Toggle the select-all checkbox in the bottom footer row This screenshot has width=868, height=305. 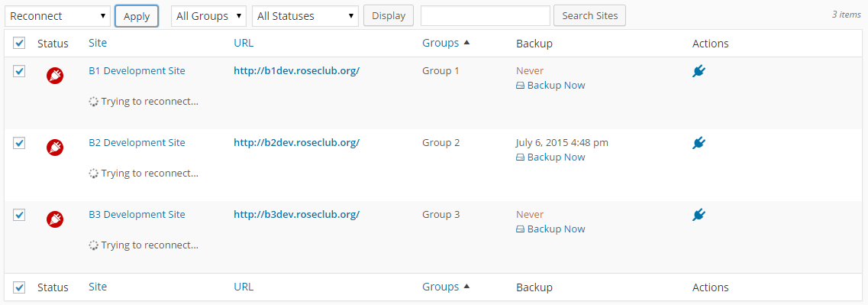point(19,287)
